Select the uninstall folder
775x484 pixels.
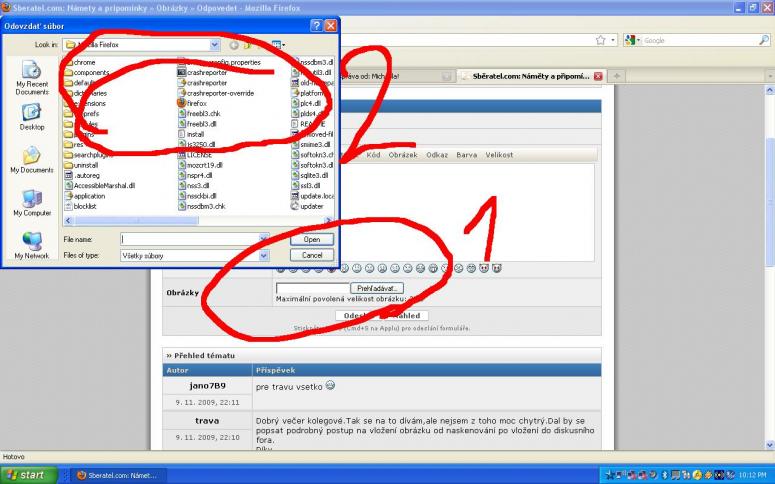pyautogui.click(x=82, y=165)
